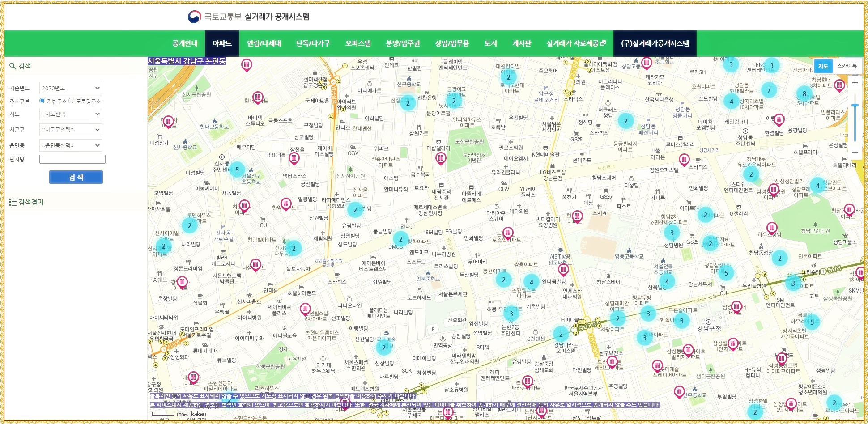Zoom out with the map minus button

[x=855, y=152]
